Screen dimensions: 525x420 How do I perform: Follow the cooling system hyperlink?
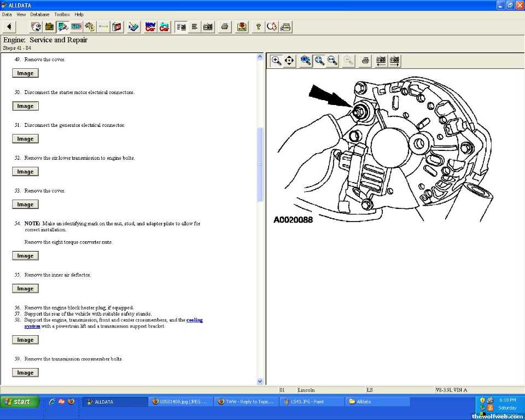[194, 320]
